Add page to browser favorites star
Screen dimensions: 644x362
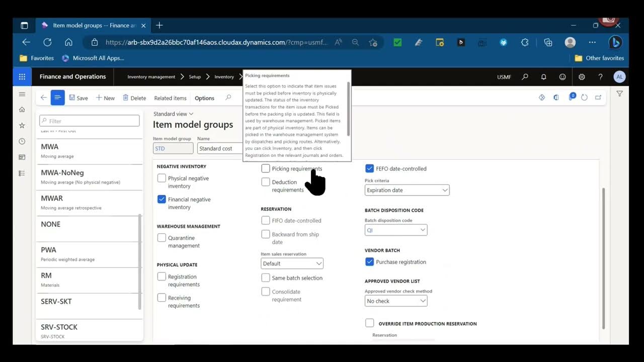373,42
